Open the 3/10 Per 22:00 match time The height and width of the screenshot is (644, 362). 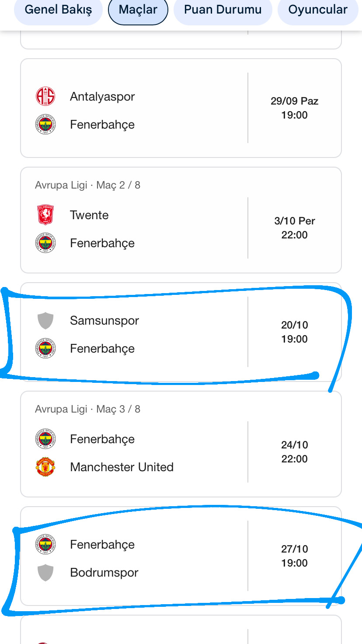[294, 228]
